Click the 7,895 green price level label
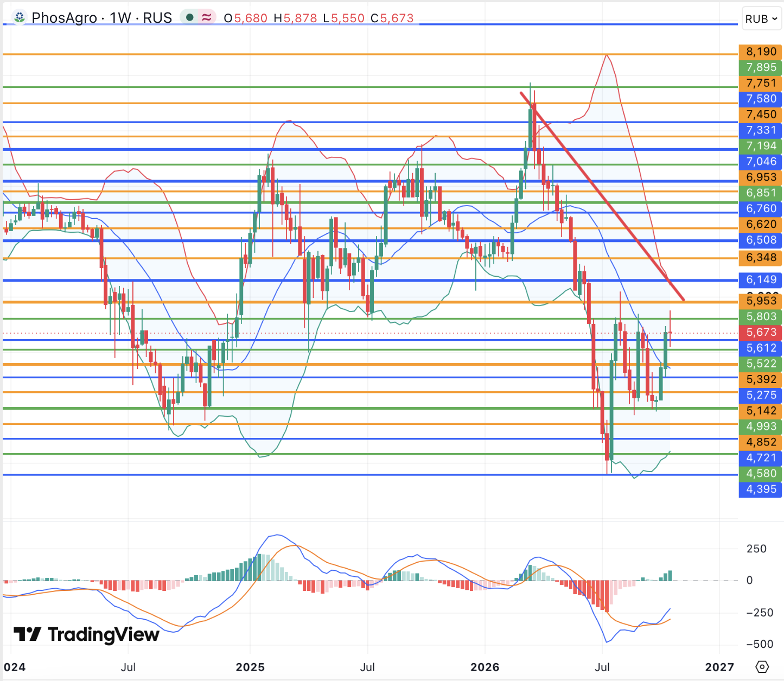Screen dimensions: 784x681 pos(761,67)
